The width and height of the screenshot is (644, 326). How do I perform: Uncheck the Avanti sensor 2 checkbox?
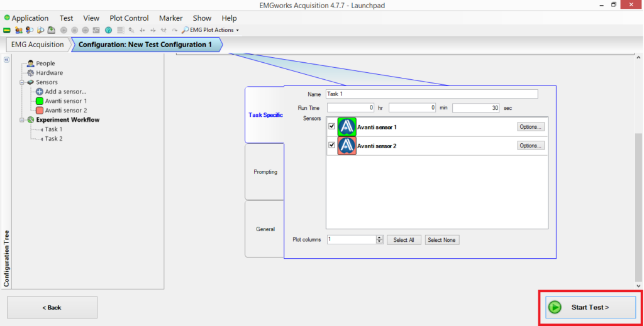click(331, 145)
